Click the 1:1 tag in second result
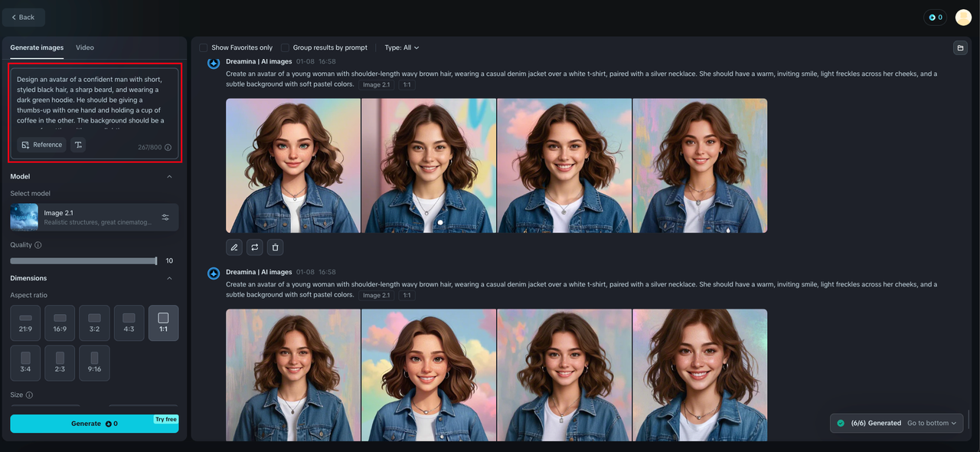The width and height of the screenshot is (980, 452). pos(407,295)
